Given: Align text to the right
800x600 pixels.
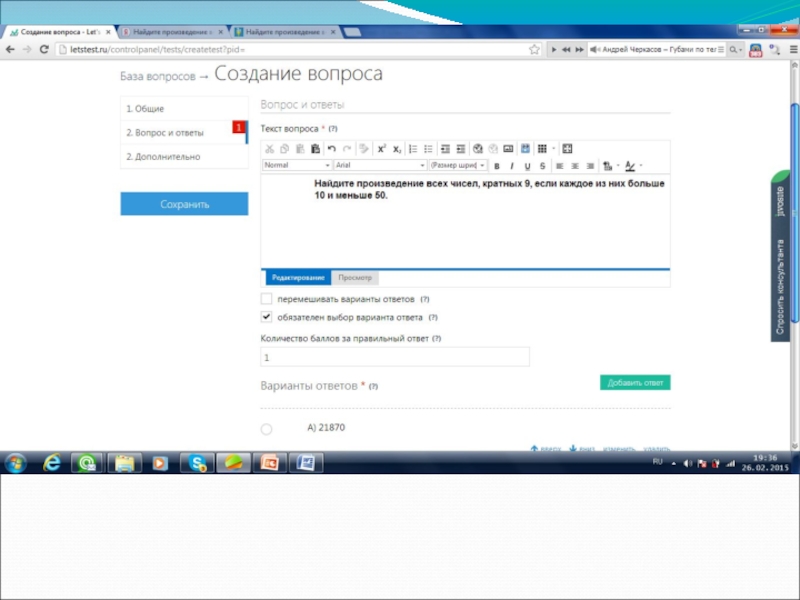Looking at the screenshot, I should [590, 166].
